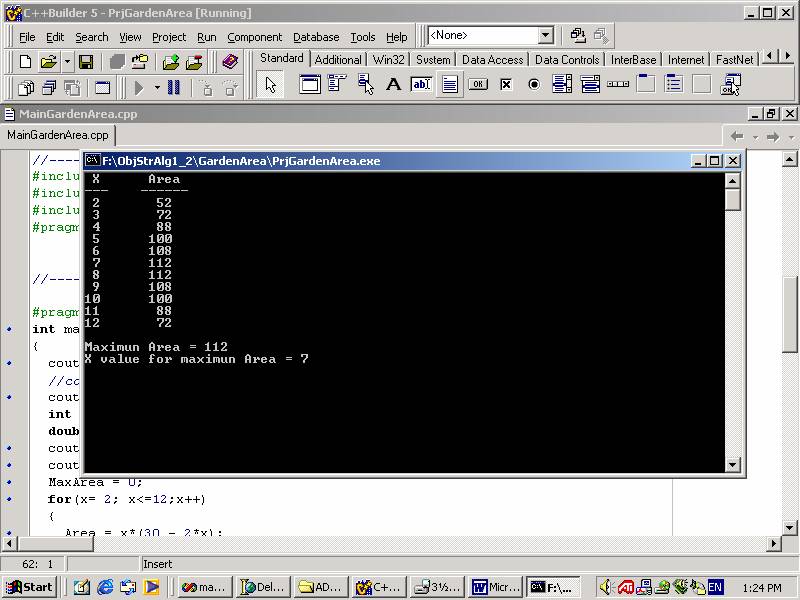Pick the MainMenu component from palette
The width and height of the screenshot is (800, 600).
(338, 85)
